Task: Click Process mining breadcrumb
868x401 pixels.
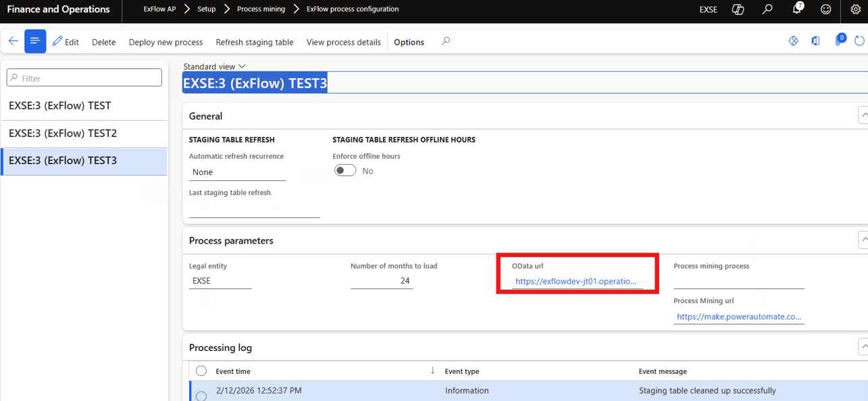Action: coord(261,9)
